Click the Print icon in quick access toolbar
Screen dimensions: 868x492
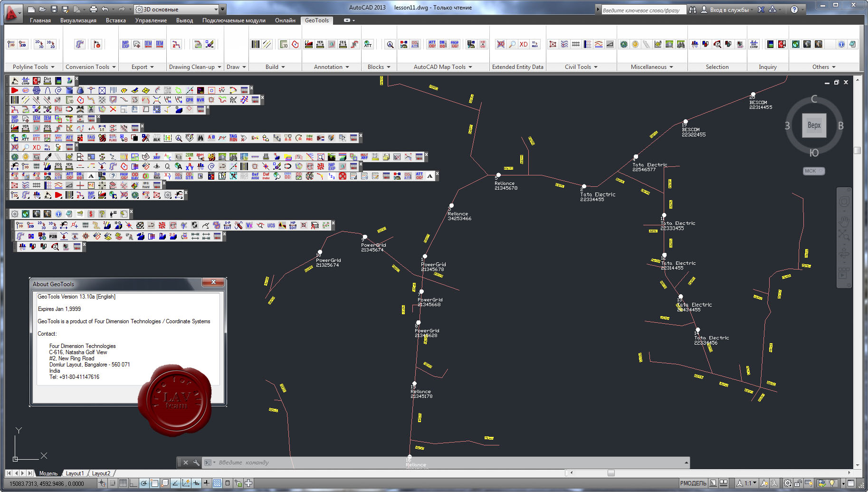coord(94,9)
